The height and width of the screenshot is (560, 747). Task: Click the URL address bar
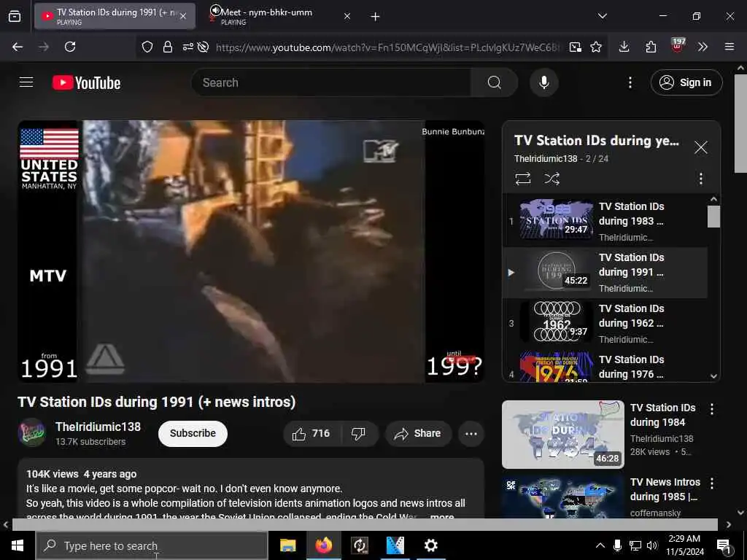(388, 47)
